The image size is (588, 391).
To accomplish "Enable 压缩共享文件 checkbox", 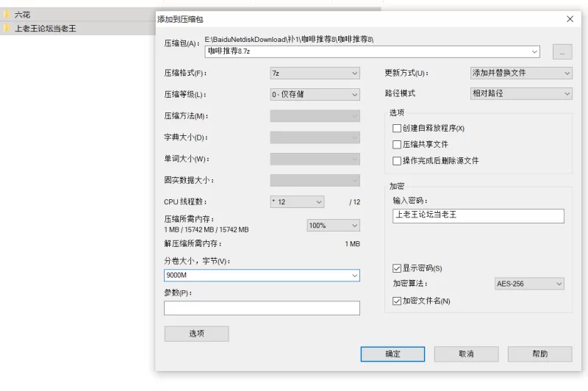I will pos(397,144).
